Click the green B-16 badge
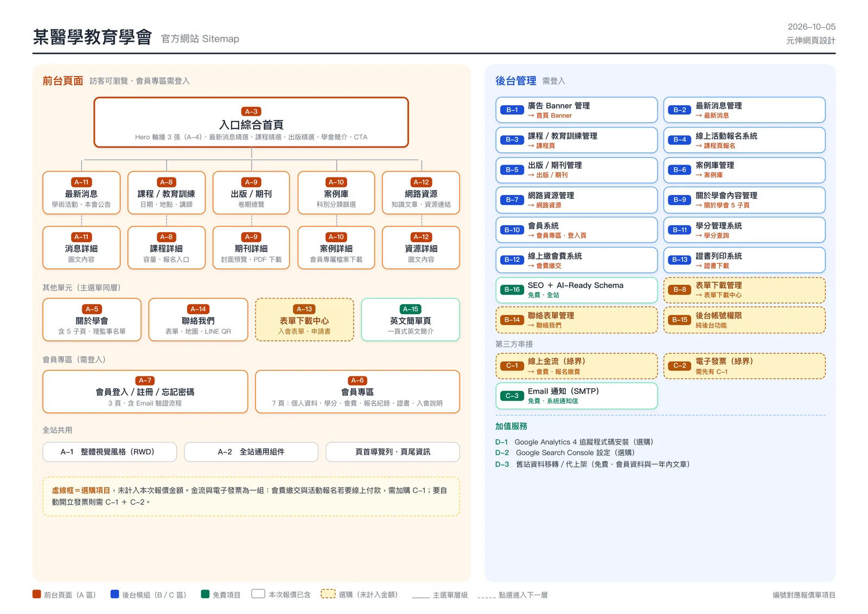868x614 pixels. pos(512,289)
